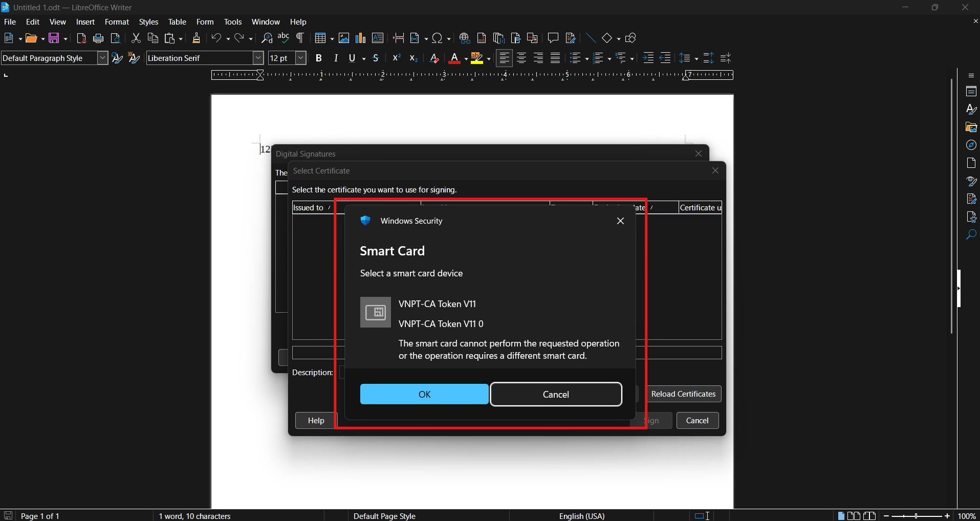The height and width of the screenshot is (521, 980).
Task: Insert a text box icon
Action: [x=378, y=38]
